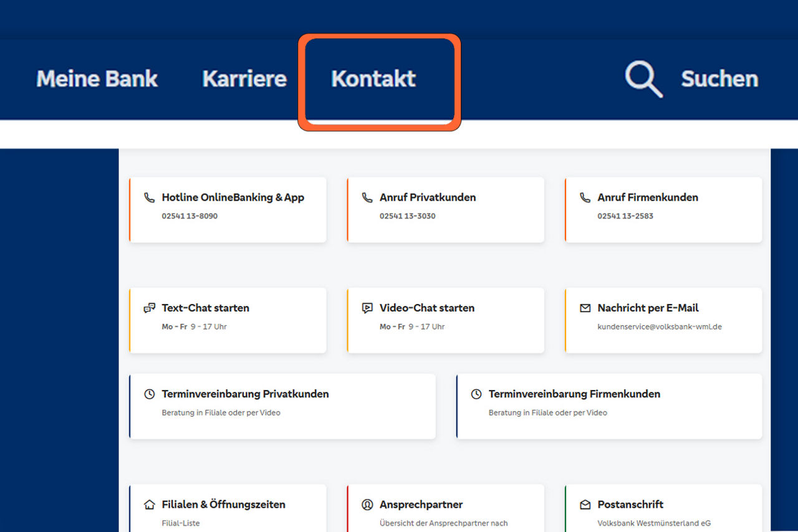Click Beratung text under Terminvereinbarung Firmenkunden
The width and height of the screenshot is (798, 532).
pyautogui.click(x=548, y=412)
